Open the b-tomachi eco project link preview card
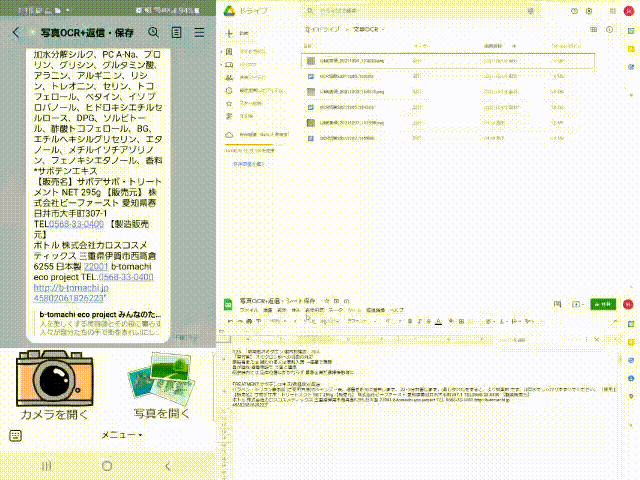This screenshot has height=480, width=640. (x=100, y=324)
